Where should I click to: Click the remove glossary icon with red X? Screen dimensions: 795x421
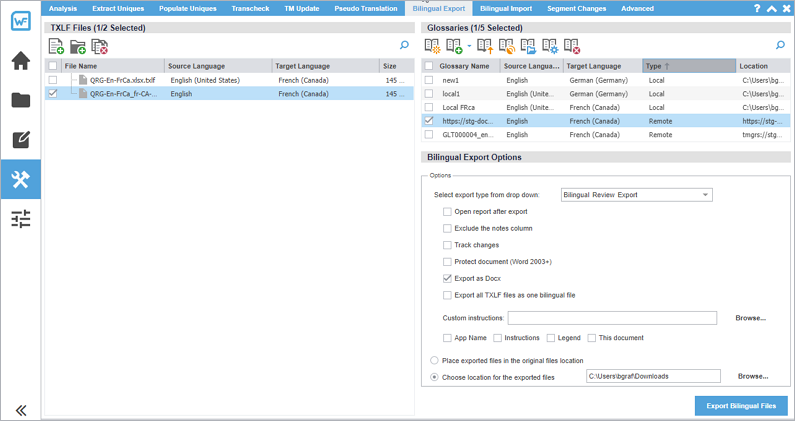(x=571, y=46)
